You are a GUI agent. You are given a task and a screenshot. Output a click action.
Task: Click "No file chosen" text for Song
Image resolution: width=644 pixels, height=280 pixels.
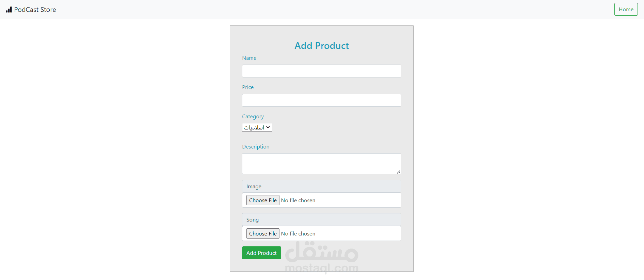coord(298,234)
